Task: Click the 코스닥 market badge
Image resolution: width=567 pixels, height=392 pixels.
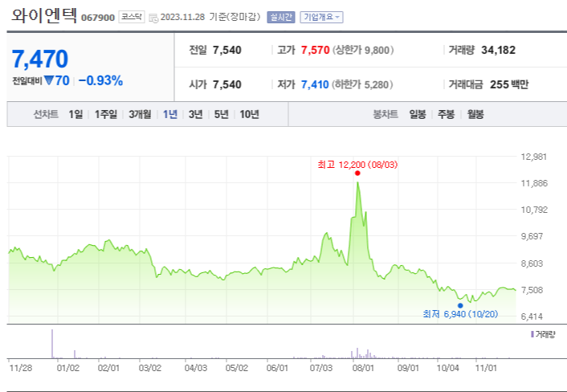Action: coord(132,17)
